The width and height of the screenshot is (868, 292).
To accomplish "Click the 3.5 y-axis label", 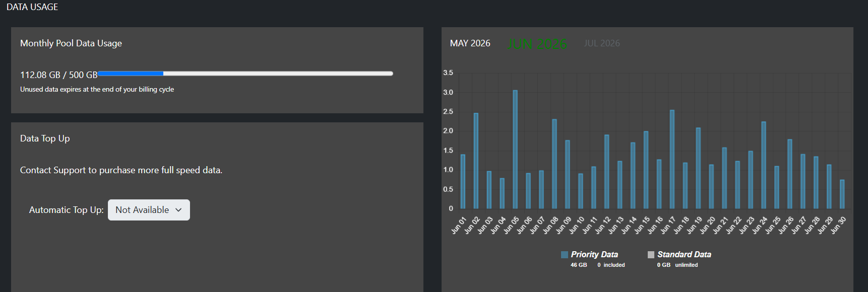I will (448, 73).
